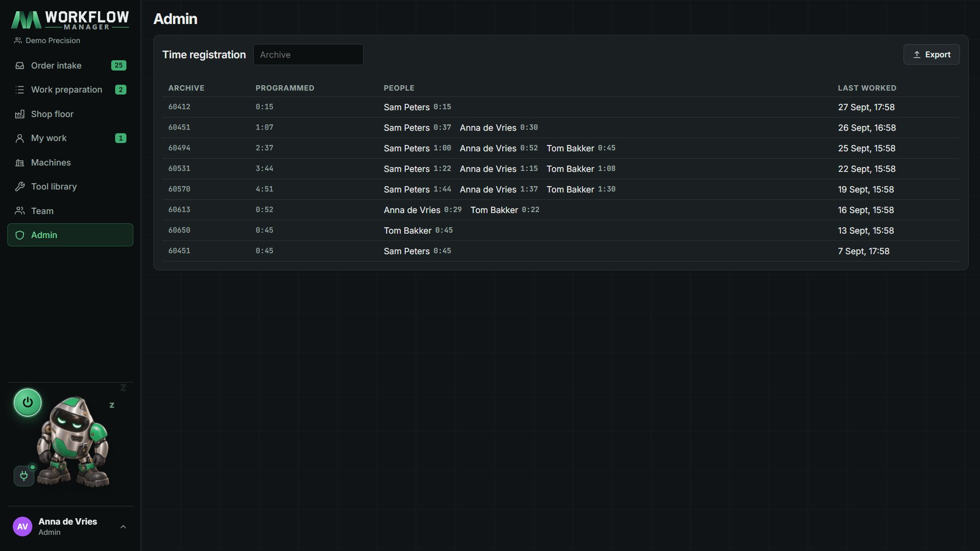Open archive row 60412
This screenshot has width=980, height=551.
tap(561, 107)
